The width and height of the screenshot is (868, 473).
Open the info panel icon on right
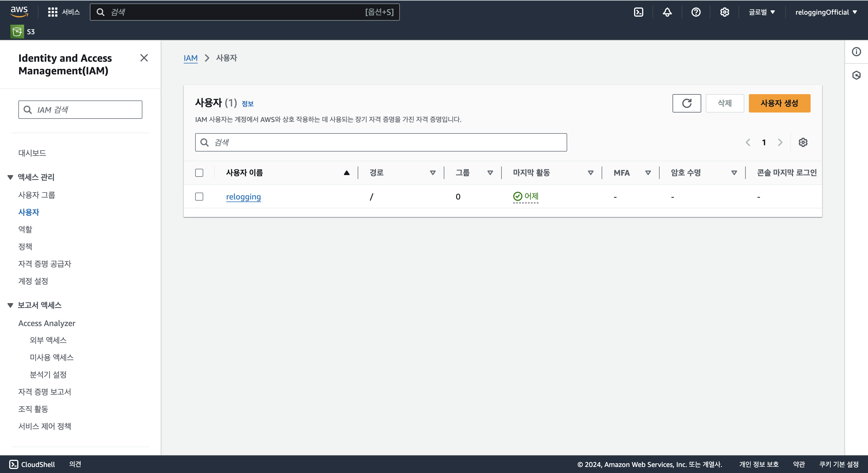click(856, 52)
